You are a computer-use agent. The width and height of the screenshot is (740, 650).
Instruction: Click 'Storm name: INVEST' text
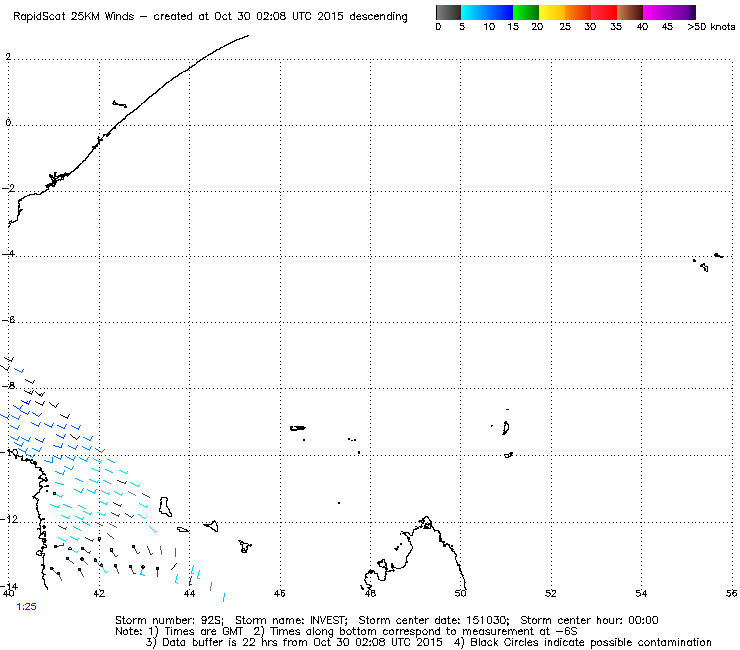coord(291,620)
